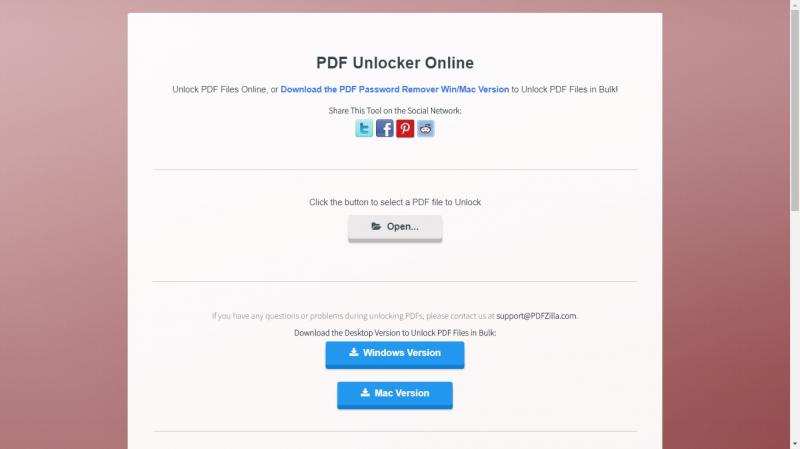Click download arrow icon beside Mac Version
The width and height of the screenshot is (800, 449).
tap(365, 392)
